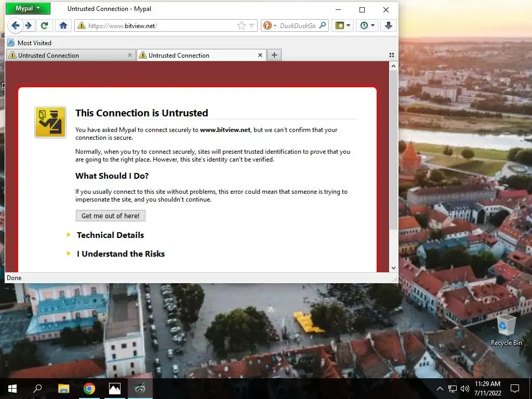The height and width of the screenshot is (399, 532).
Task: Expand the I Understand the Risks section
Action: (121, 254)
